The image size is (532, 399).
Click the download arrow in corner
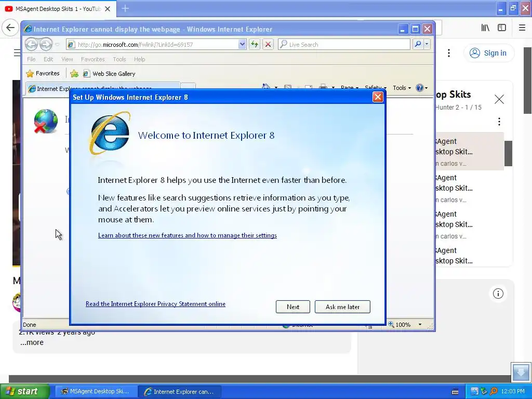click(x=521, y=372)
